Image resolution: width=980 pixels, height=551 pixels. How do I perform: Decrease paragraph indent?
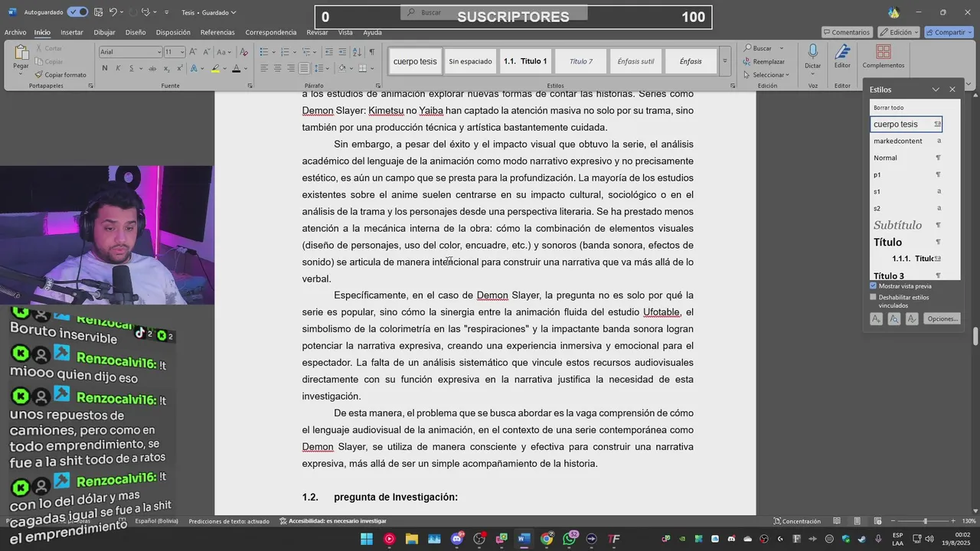click(x=328, y=52)
